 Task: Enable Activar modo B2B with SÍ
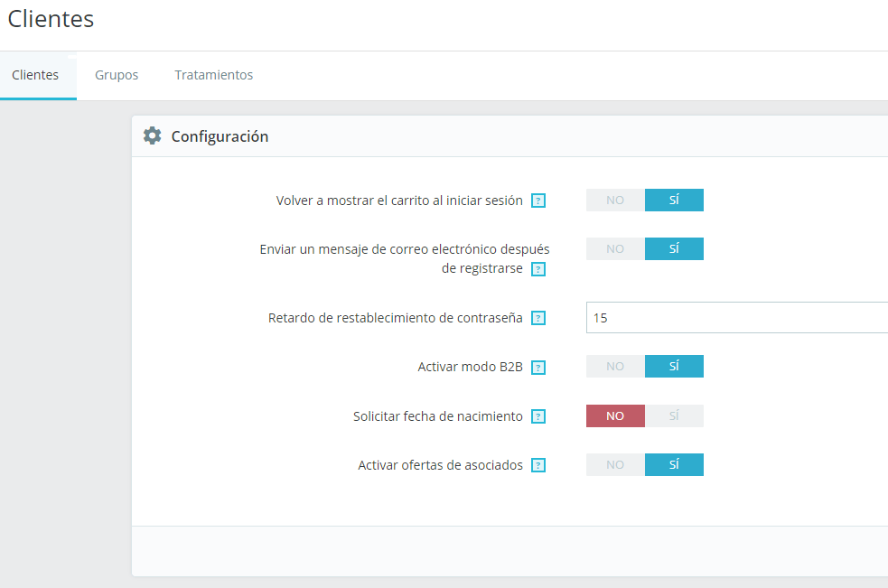674,366
